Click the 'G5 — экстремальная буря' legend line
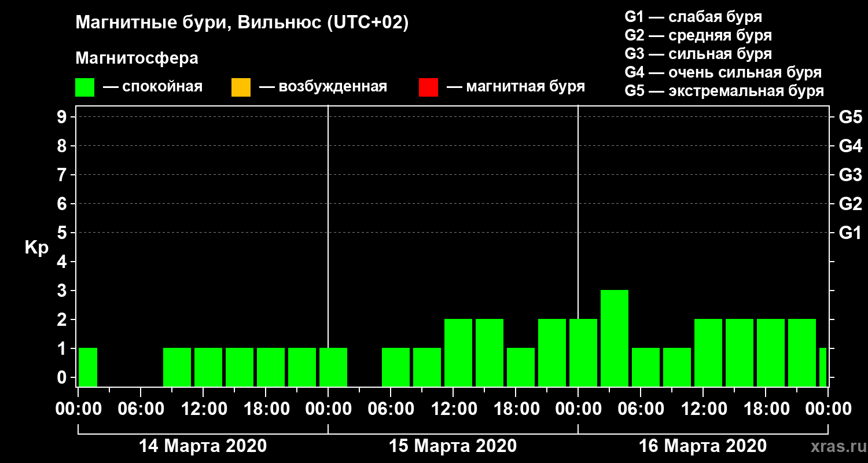This screenshot has height=463, width=868. tap(724, 91)
